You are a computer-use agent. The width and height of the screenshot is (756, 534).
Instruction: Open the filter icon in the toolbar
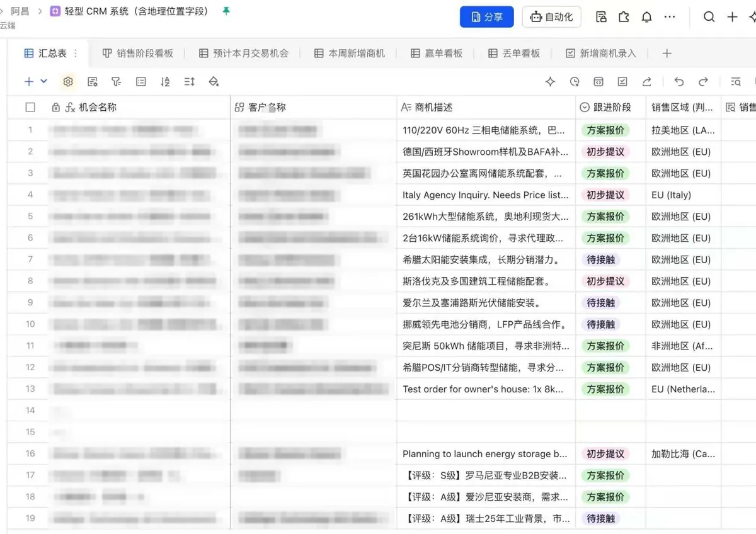[116, 82]
